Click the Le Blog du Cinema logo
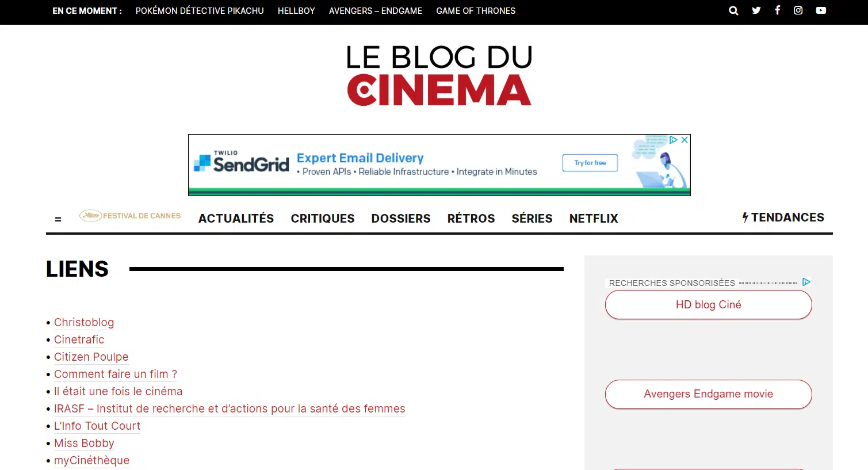The image size is (868, 470). tap(439, 75)
